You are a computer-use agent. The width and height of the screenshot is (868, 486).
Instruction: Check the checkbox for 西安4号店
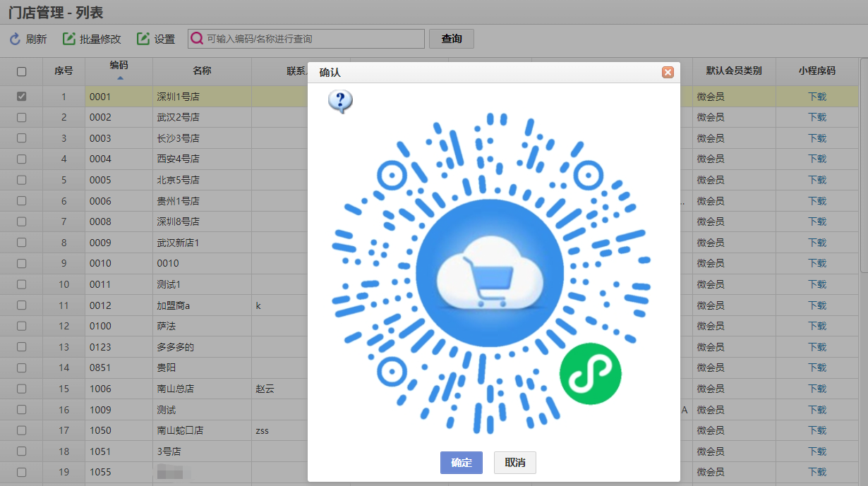click(x=21, y=159)
